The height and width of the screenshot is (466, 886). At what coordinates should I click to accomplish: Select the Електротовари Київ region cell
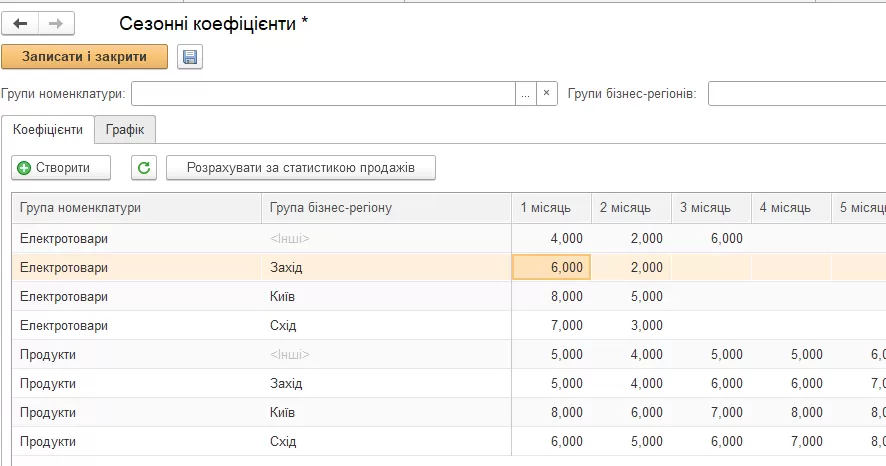(386, 297)
